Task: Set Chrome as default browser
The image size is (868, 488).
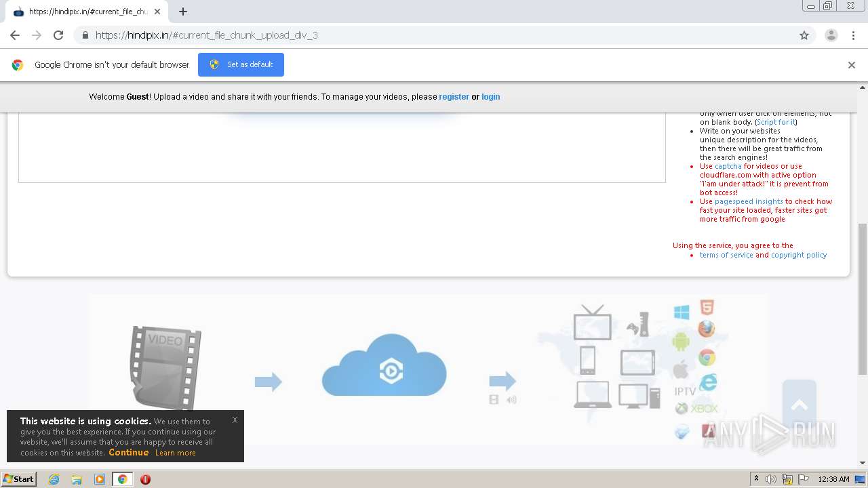Action: coord(241,64)
